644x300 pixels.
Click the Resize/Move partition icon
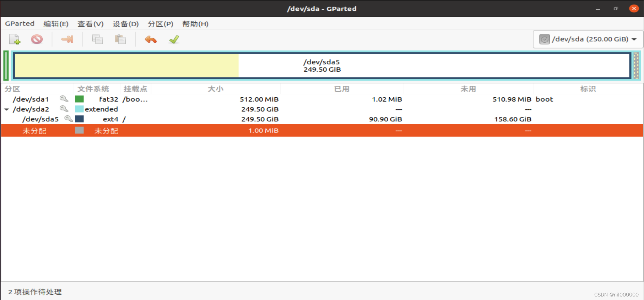click(67, 39)
